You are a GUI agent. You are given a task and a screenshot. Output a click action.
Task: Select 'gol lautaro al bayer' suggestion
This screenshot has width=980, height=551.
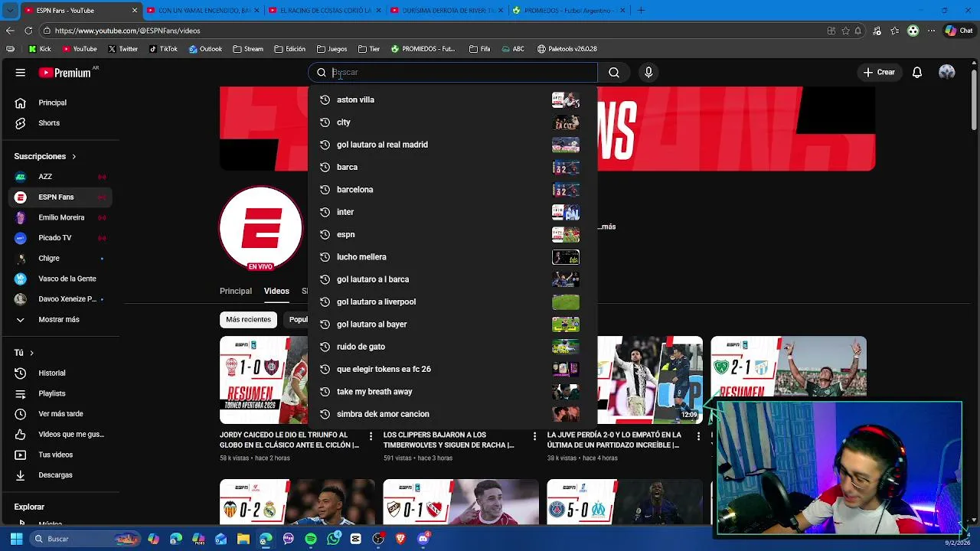452,324
